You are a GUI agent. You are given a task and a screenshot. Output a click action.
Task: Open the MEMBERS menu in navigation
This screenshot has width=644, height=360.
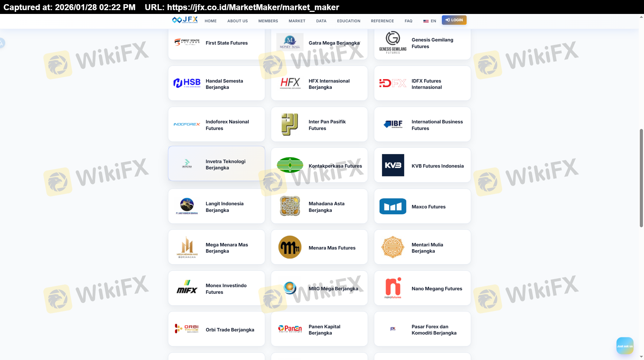[268, 21]
